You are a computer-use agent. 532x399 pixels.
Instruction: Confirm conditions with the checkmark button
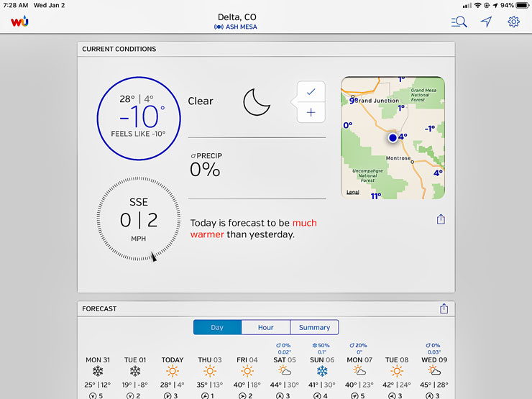311,92
